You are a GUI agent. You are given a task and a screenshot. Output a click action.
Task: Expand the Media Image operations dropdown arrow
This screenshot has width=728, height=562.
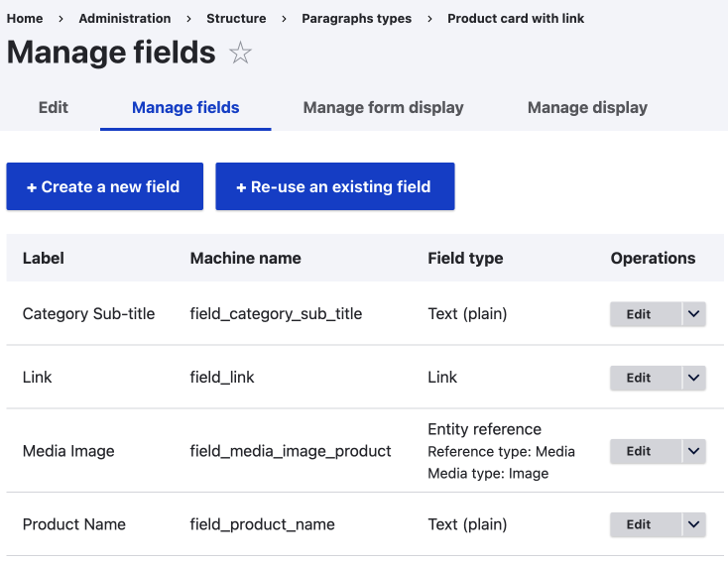(x=693, y=451)
